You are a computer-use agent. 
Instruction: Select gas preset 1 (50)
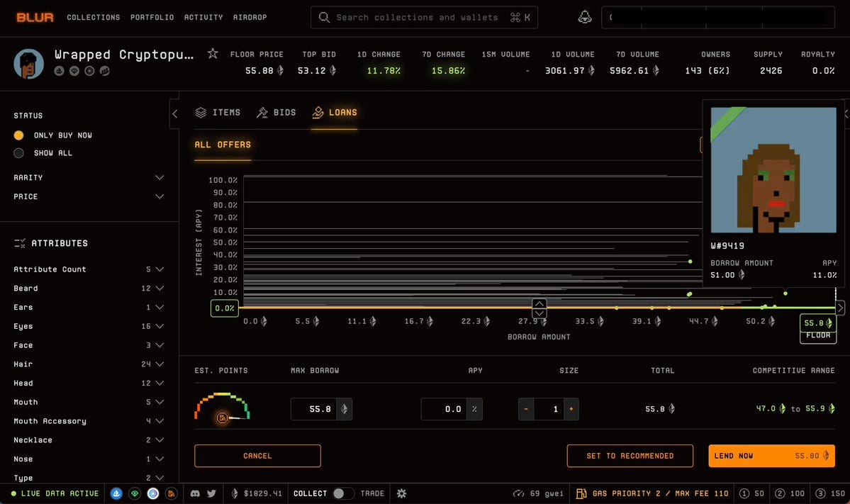click(x=751, y=493)
